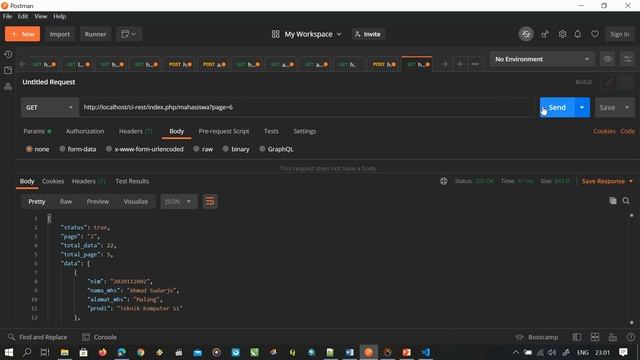Open the Test Results response tab
Image resolution: width=640 pixels, height=360 pixels.
point(132,181)
